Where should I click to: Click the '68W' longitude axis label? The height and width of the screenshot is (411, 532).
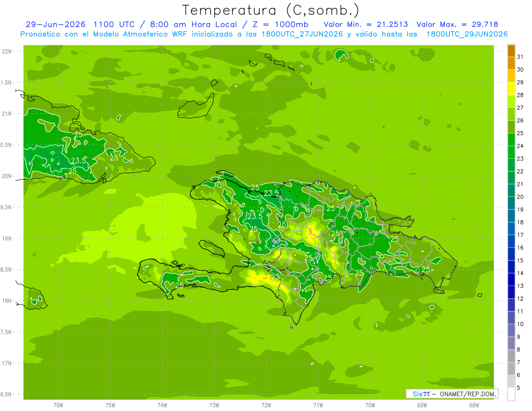pyautogui.click(x=474, y=405)
